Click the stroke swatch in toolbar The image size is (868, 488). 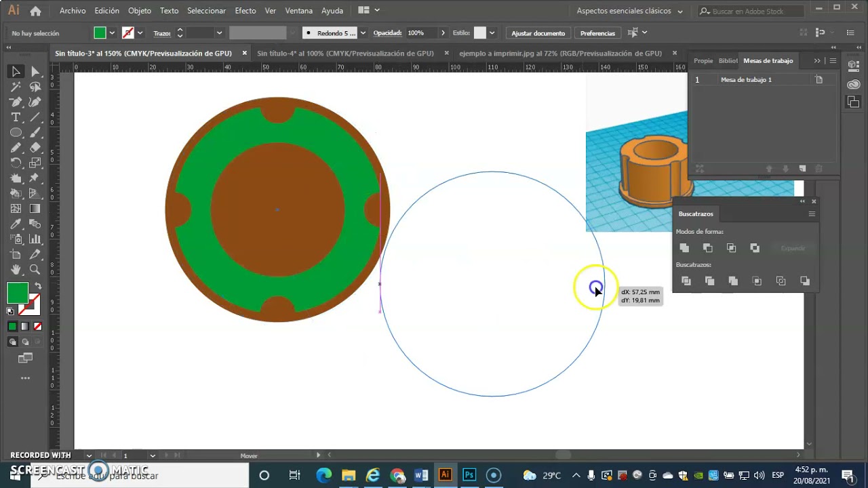coord(28,306)
